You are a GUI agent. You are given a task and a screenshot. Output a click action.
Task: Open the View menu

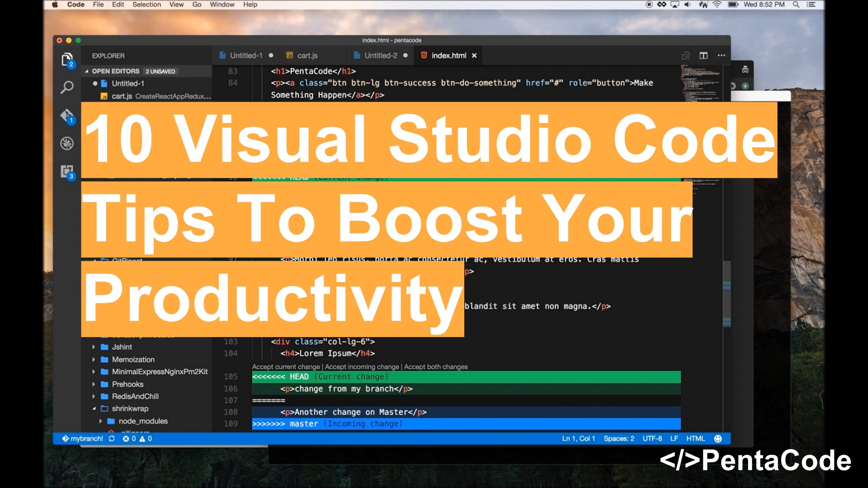click(x=176, y=5)
